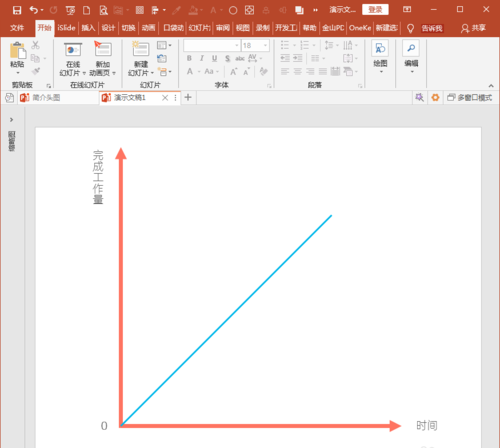500x448 pixels.
Task: Expand the thumbnails pane chevron
Action: (12, 120)
